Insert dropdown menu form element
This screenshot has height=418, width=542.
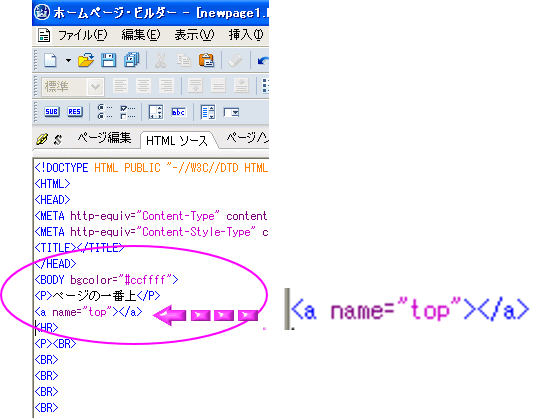(231, 112)
